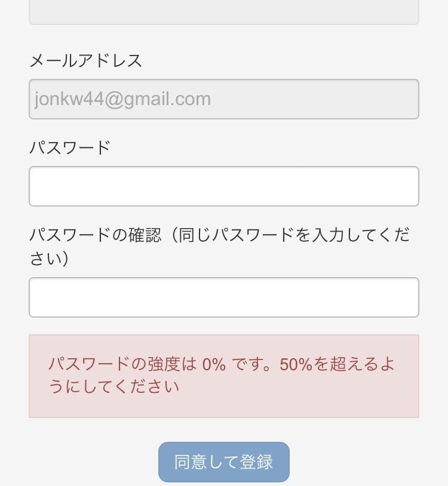Image resolution: width=448 pixels, height=486 pixels.
Task: Click the jonkw44@gmail.com address text
Action: click(123, 99)
